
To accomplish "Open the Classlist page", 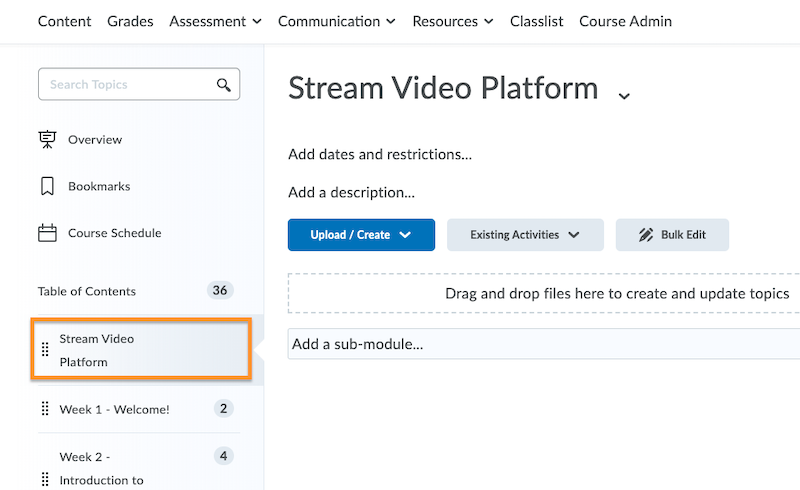I will [537, 21].
